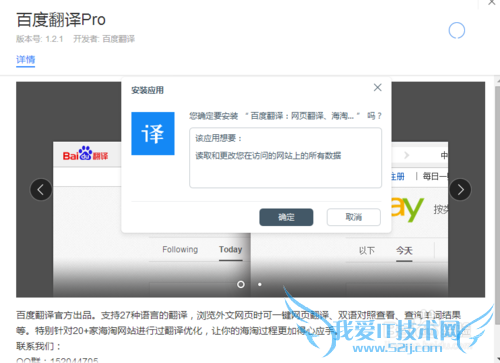Viewport: 500px width, 363px height.
Task: Click the Baidu 翻译 logo in screenshot
Action: [x=85, y=154]
